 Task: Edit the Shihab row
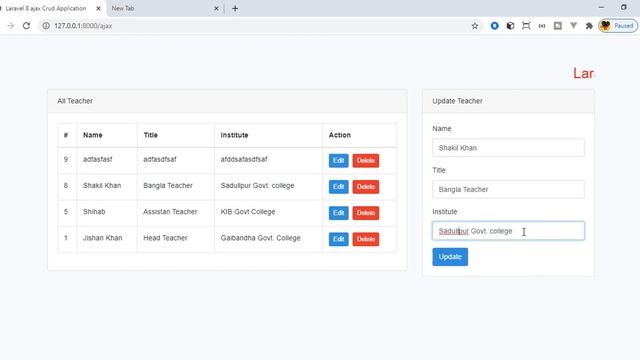338,213
